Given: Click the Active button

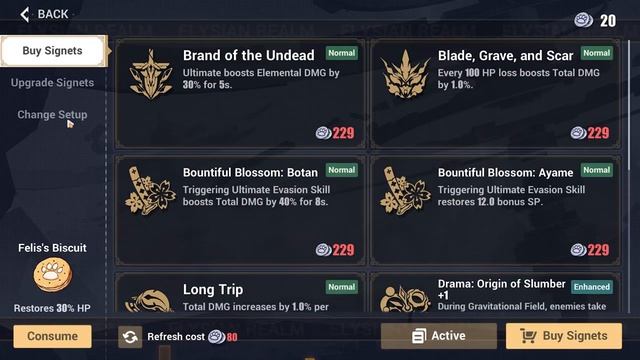Looking at the screenshot, I should click(x=439, y=336).
